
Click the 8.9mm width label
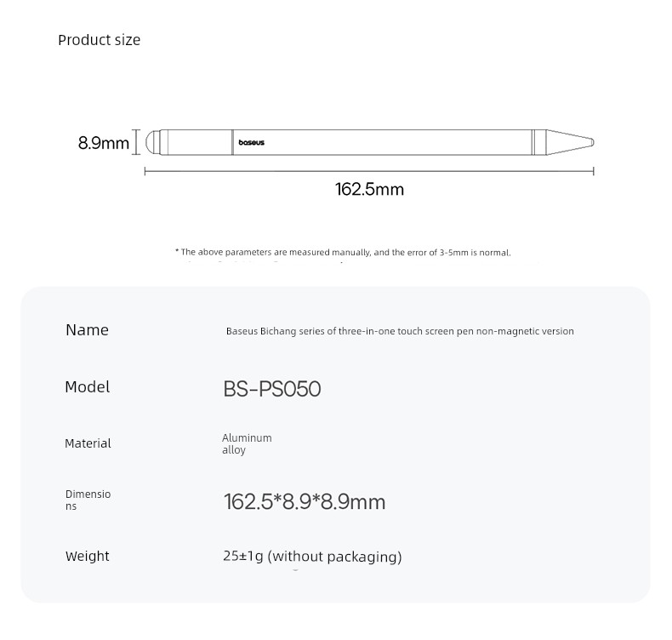point(103,143)
